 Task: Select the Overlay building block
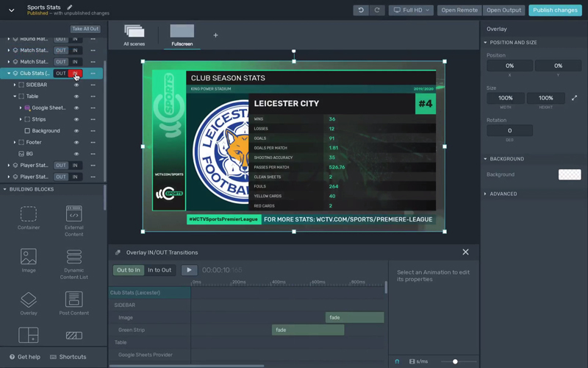[x=29, y=303]
